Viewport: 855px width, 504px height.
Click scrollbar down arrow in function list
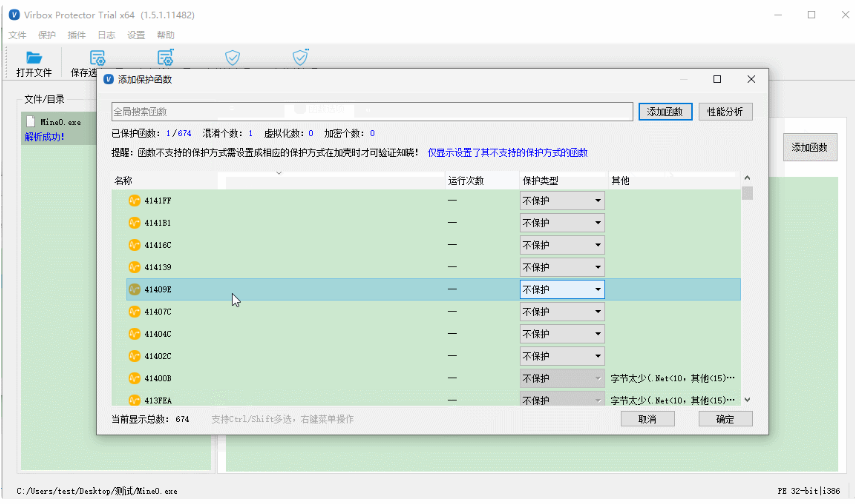(x=748, y=399)
